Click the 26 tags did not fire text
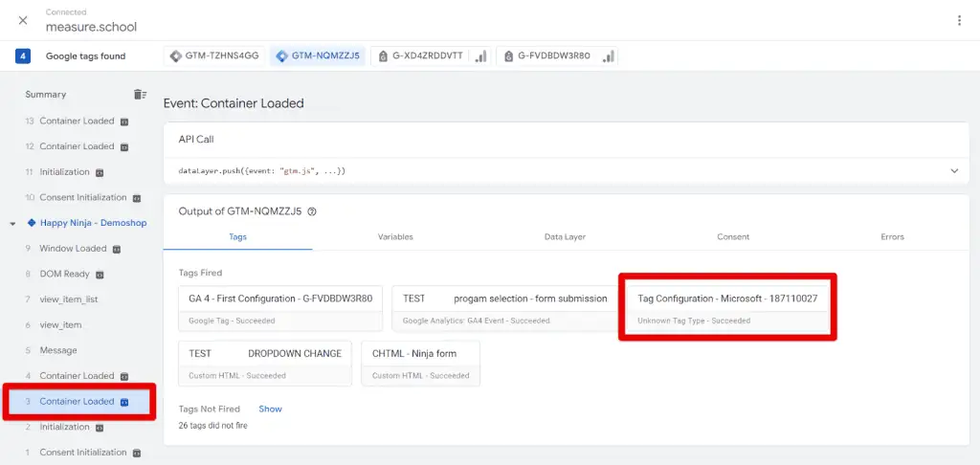Screen dimensions: 980x465 (x=213, y=426)
